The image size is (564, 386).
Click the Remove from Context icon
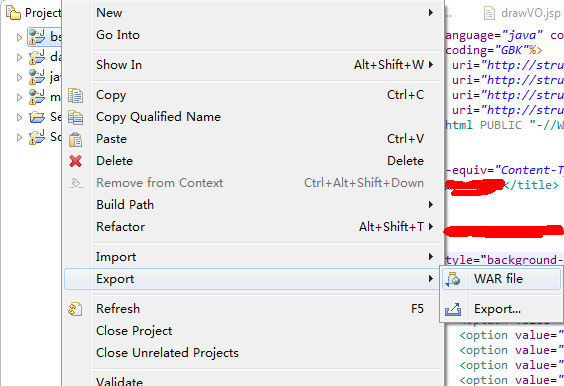(x=76, y=183)
